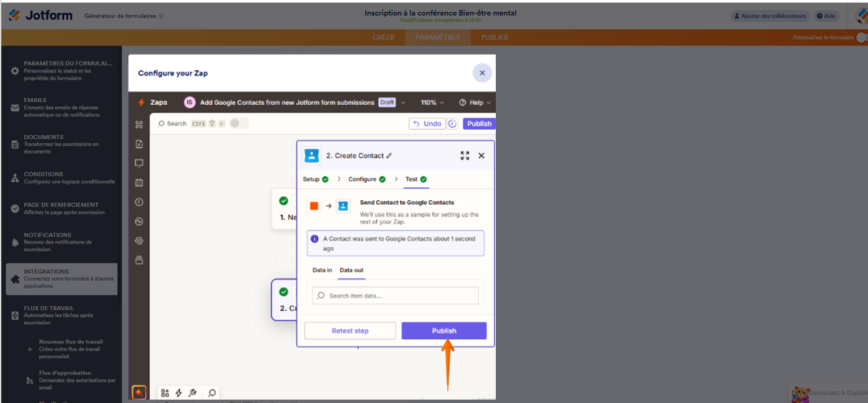Switch to the PUBLIER tab
868x403 pixels.
(495, 37)
